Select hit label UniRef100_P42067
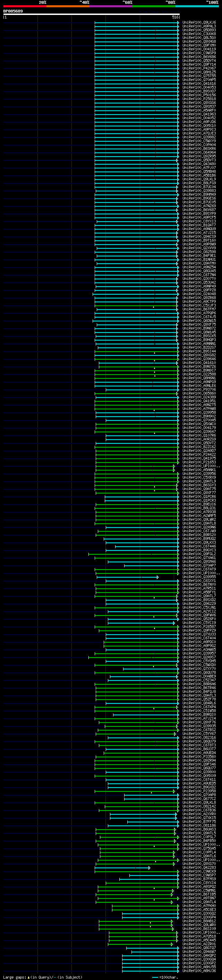 [199, 68]
